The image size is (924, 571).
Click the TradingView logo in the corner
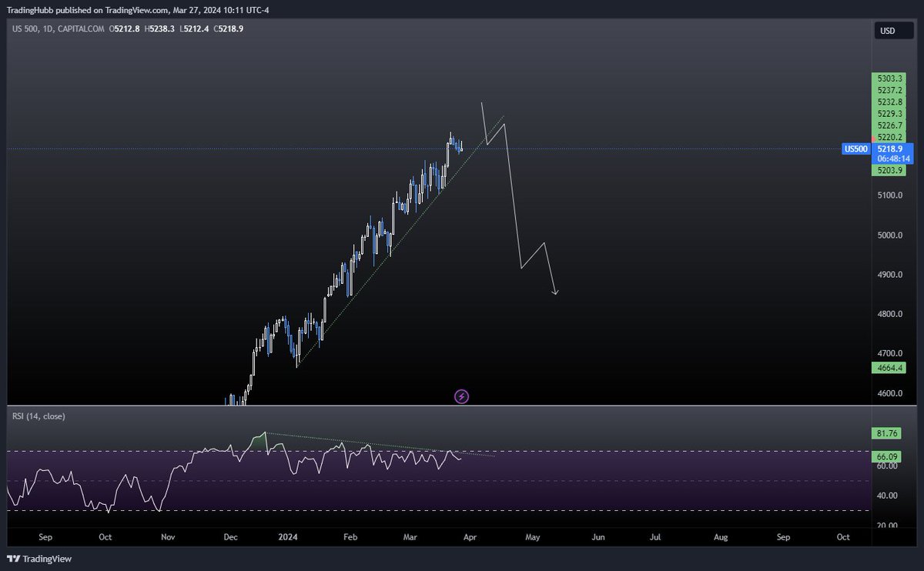click(38, 559)
